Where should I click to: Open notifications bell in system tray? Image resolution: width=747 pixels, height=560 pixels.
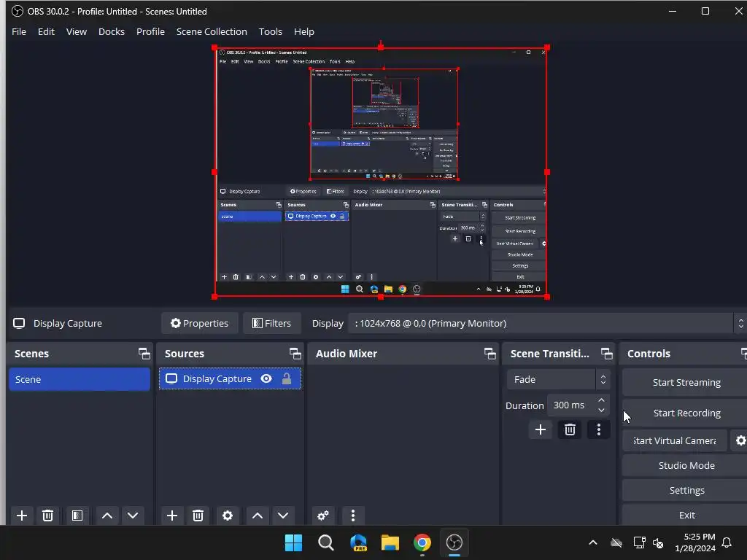click(x=727, y=542)
